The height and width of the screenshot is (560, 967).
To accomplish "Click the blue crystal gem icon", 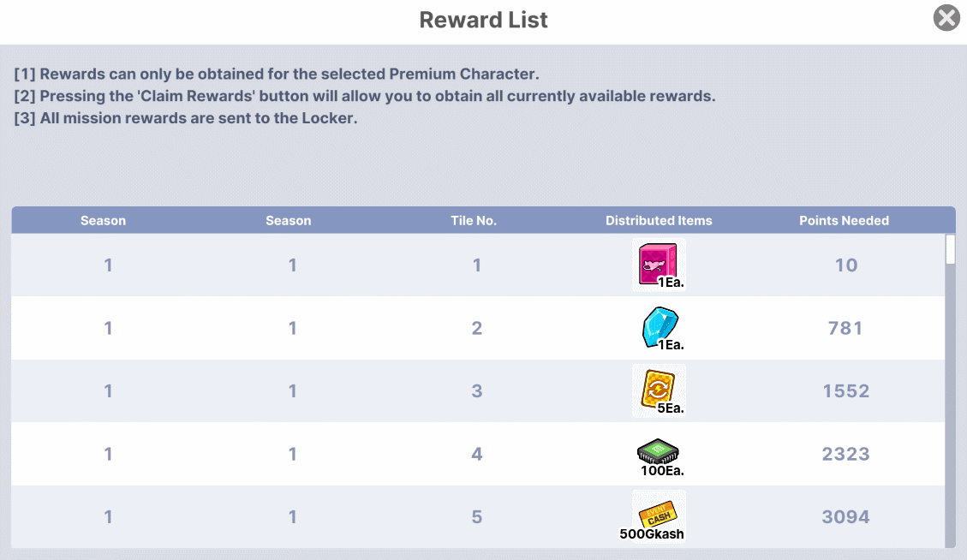I will point(659,327).
